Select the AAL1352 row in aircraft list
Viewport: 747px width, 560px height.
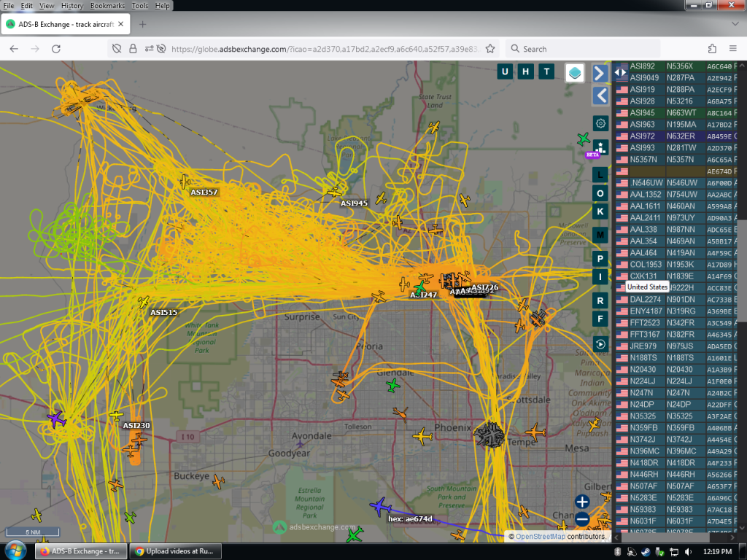tap(676, 194)
